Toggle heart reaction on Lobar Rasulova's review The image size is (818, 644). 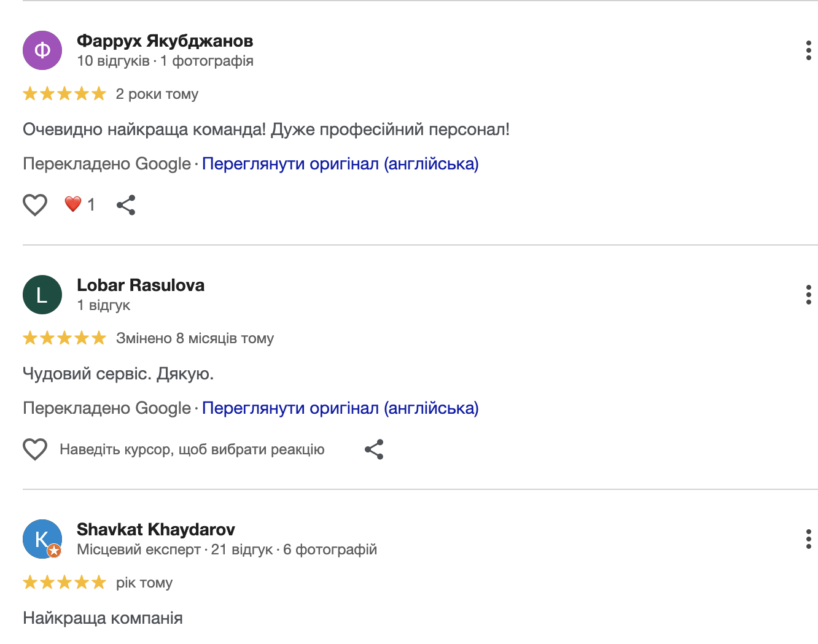[35, 449]
